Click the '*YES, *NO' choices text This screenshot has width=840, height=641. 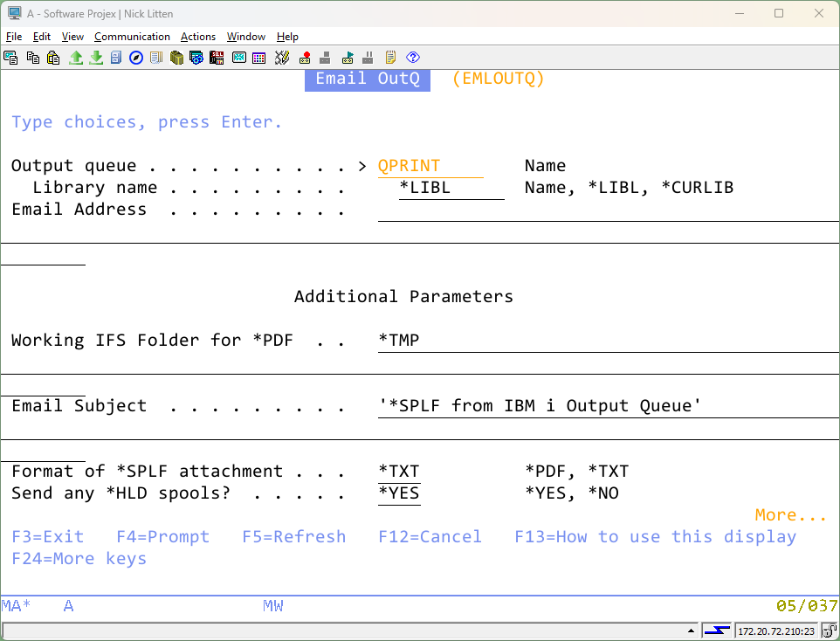[x=572, y=493]
